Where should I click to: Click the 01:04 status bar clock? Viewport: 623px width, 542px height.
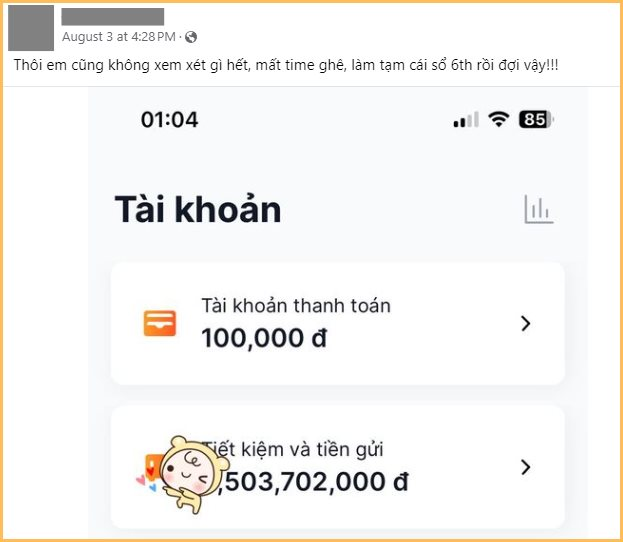(170, 120)
